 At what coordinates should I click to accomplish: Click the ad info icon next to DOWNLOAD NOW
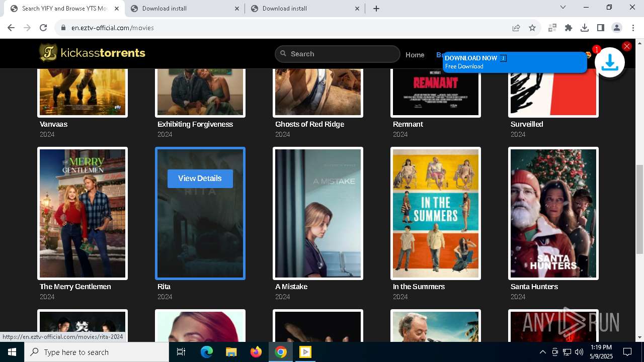click(503, 58)
